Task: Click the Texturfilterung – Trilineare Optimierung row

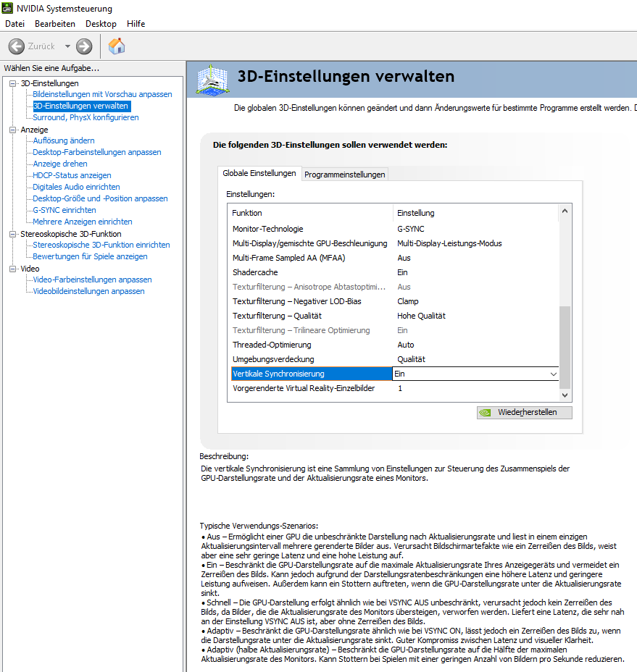Action: pyautogui.click(x=395, y=330)
